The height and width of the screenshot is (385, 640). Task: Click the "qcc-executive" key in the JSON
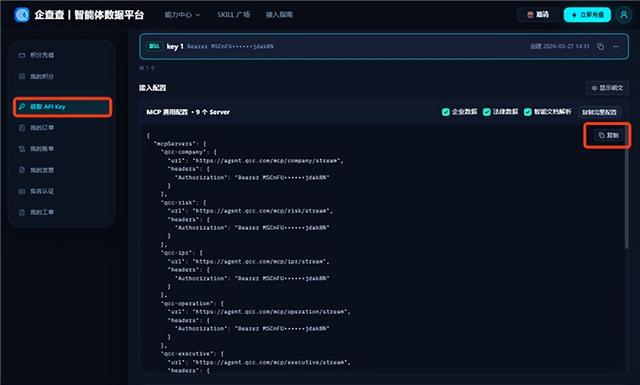[x=186, y=354]
